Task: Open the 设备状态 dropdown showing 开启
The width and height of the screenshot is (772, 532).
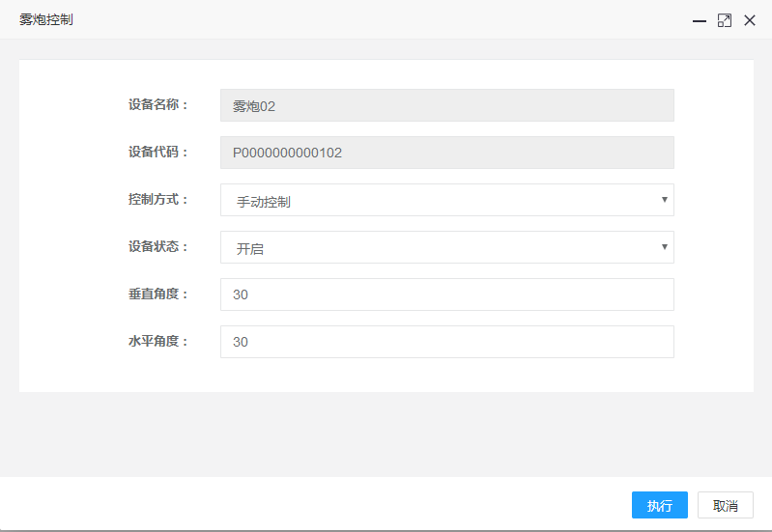Action: click(x=447, y=247)
